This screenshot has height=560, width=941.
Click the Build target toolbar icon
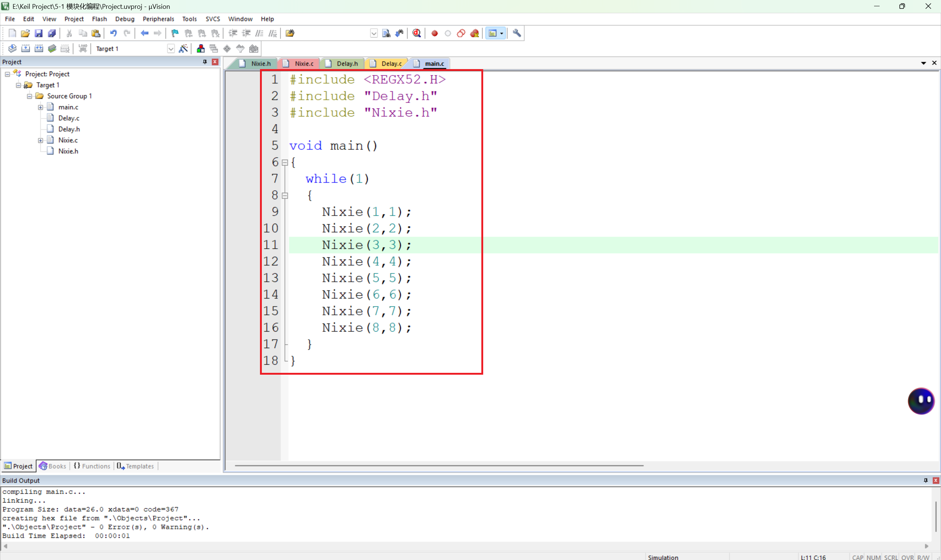coord(25,48)
